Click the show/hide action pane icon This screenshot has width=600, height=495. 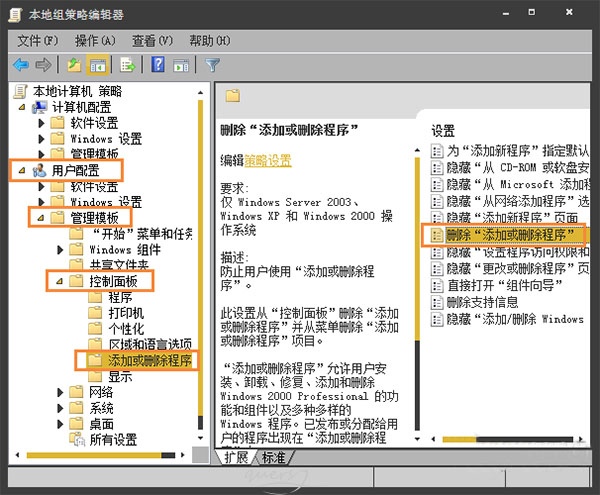coord(181,65)
